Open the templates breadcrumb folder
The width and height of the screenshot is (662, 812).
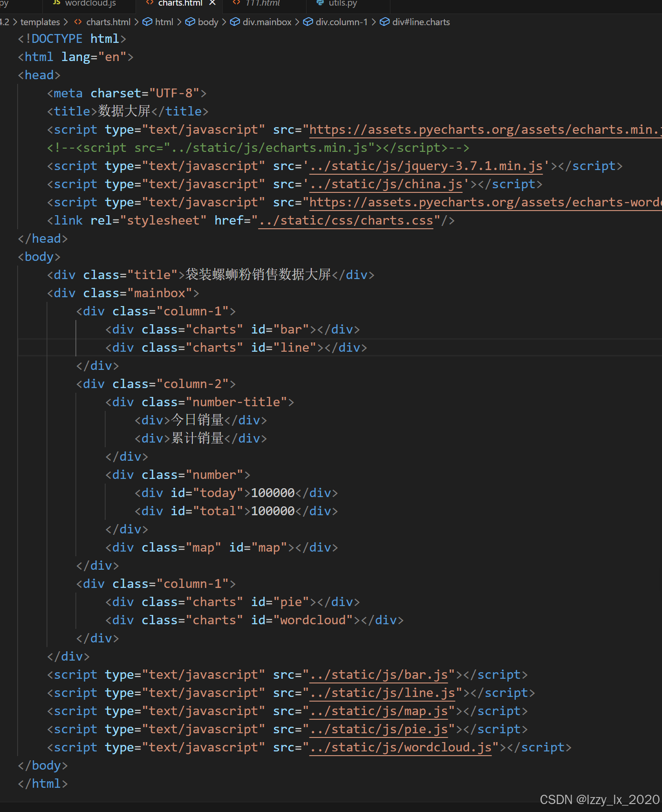click(40, 22)
